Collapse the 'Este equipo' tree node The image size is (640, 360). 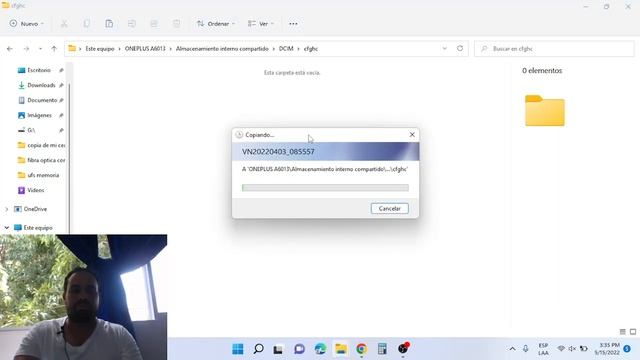click(7, 228)
